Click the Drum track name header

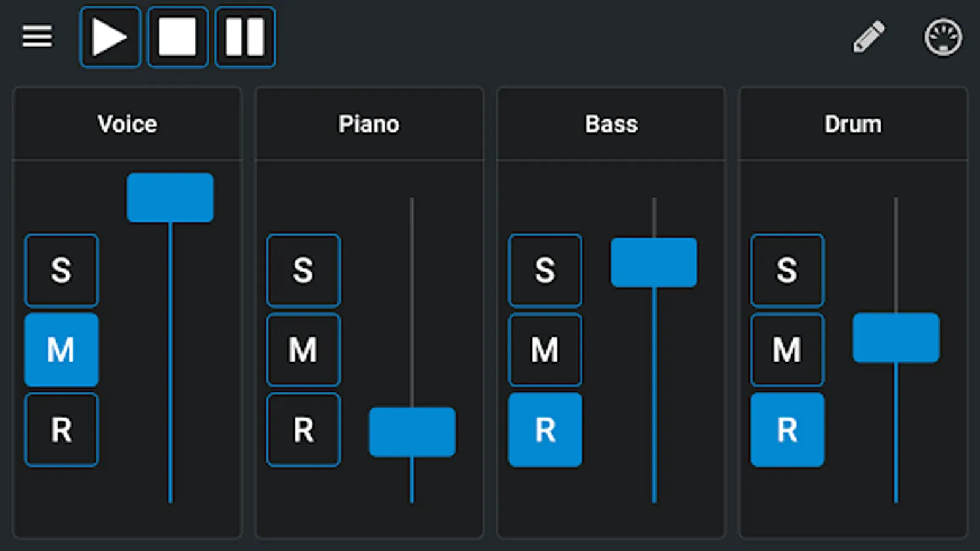pos(853,124)
